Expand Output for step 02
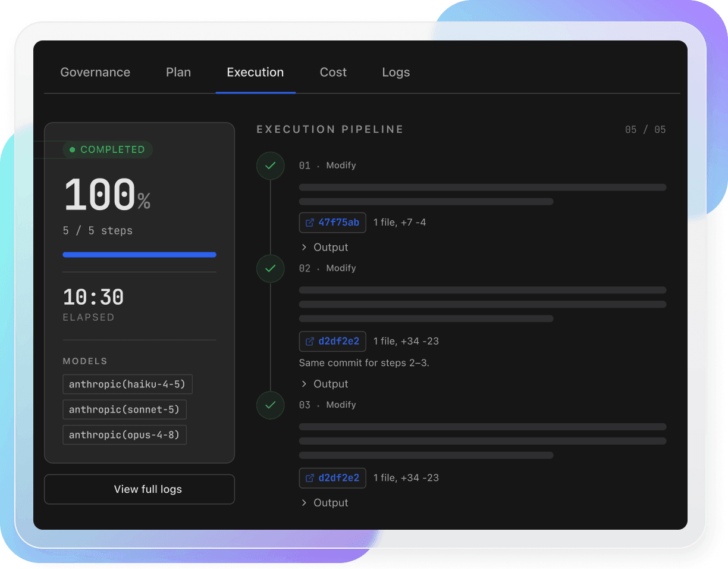Screen dimensions: 728x569 (x=325, y=384)
